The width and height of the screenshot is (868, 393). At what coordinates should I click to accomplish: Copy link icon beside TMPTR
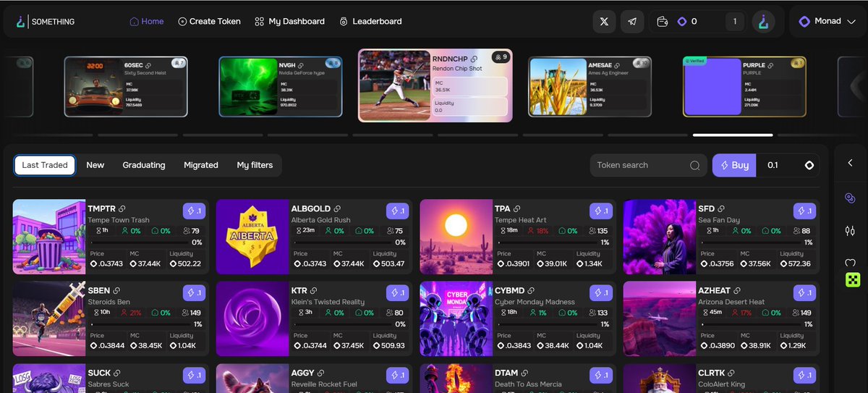tap(122, 209)
